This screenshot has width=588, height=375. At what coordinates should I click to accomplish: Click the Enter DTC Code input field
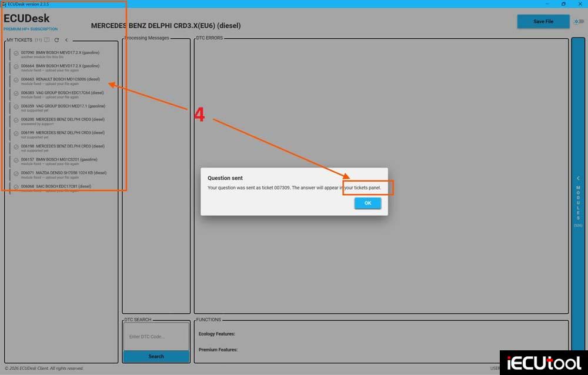point(156,336)
